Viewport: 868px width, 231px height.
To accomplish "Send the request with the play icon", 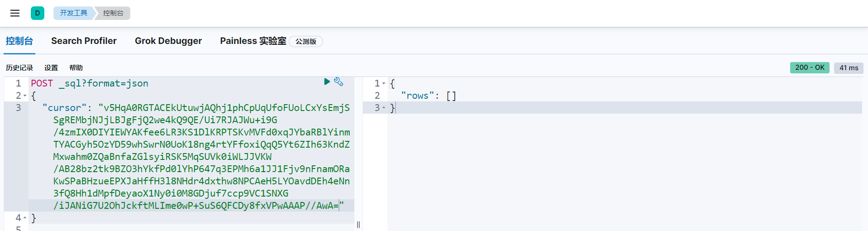I will (327, 82).
